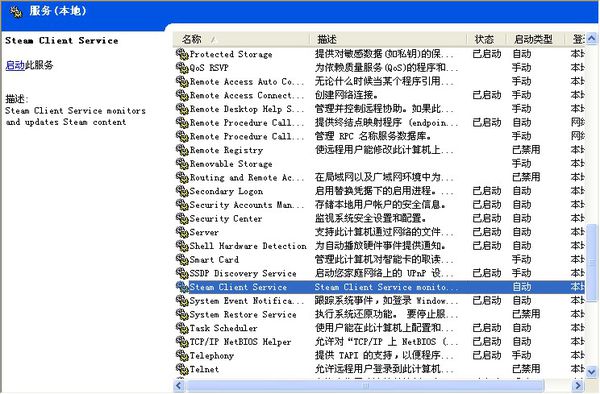The width and height of the screenshot is (600, 394).
Task: Sort services by the 描述 column header
Action: click(388, 39)
